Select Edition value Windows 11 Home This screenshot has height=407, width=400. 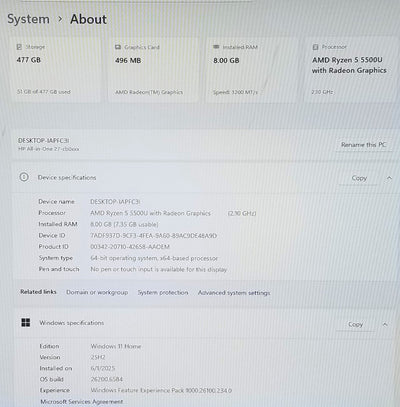[x=116, y=346]
